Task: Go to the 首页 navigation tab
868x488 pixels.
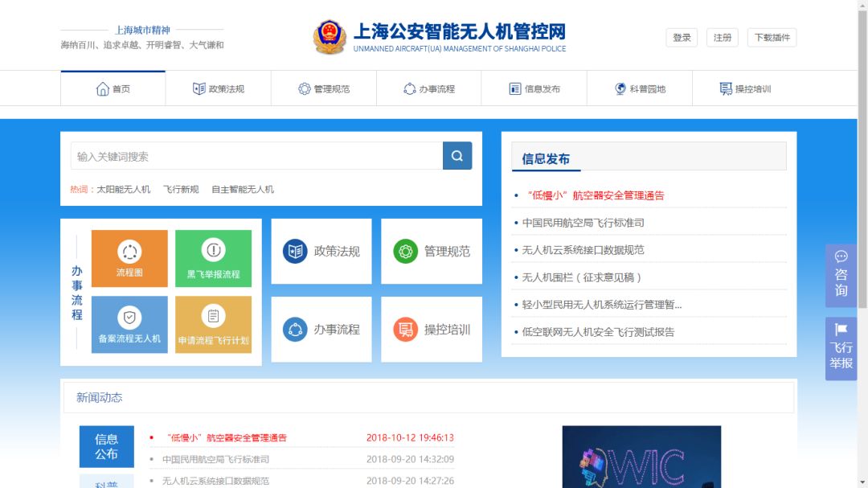Action: coord(113,88)
